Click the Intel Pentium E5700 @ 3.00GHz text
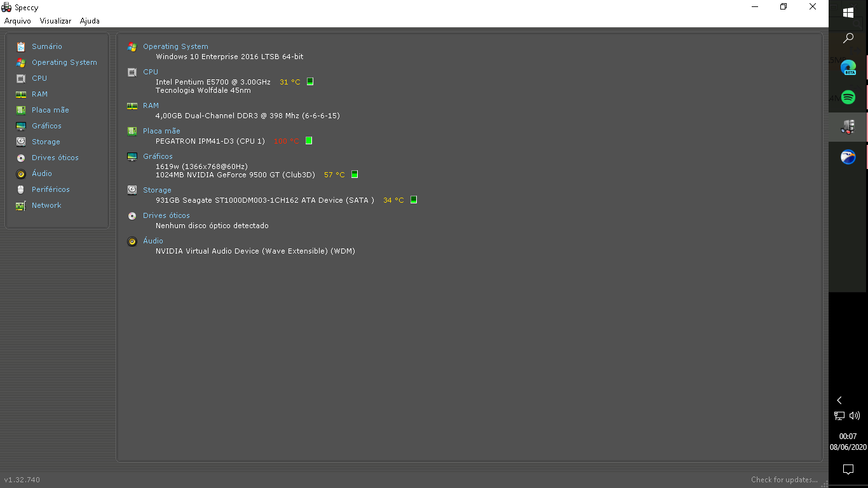The width and height of the screenshot is (868, 488). pos(213,82)
